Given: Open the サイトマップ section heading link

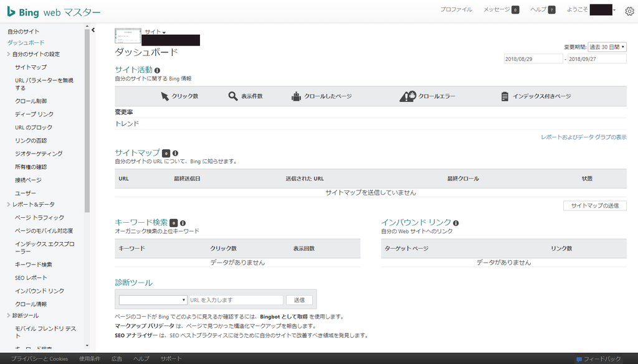Looking at the screenshot, I should (x=137, y=152).
